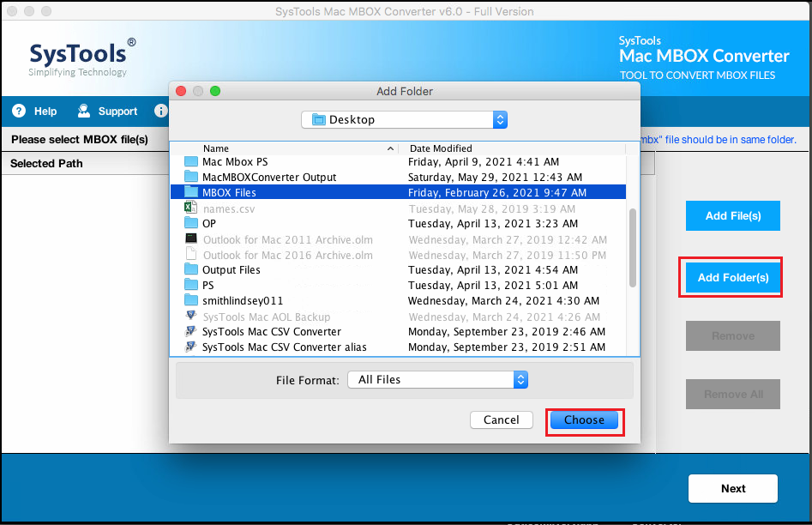Select the OP folder name
Screen dimensions: 812x525
pyautogui.click(x=208, y=223)
